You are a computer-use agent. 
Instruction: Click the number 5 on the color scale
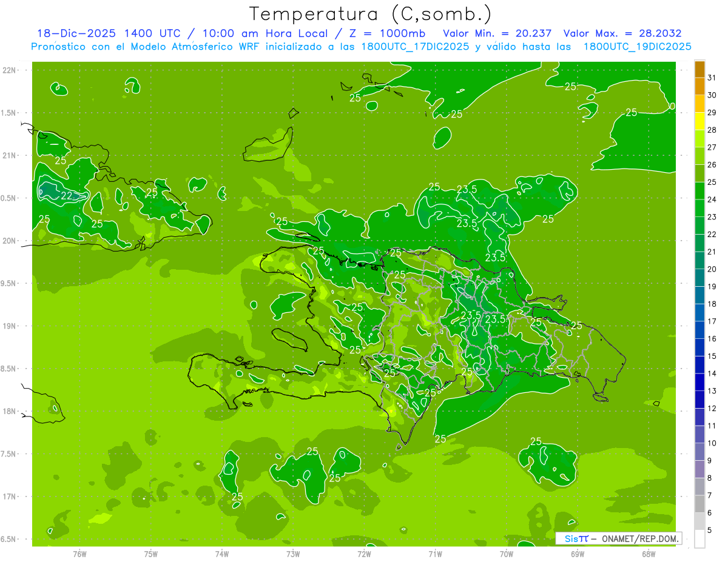click(x=710, y=530)
